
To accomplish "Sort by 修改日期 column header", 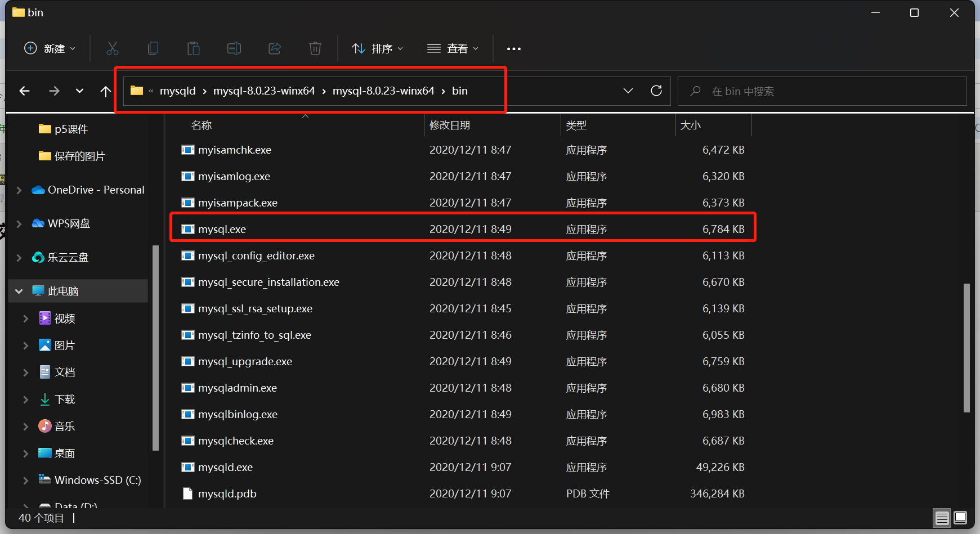I will click(x=450, y=125).
